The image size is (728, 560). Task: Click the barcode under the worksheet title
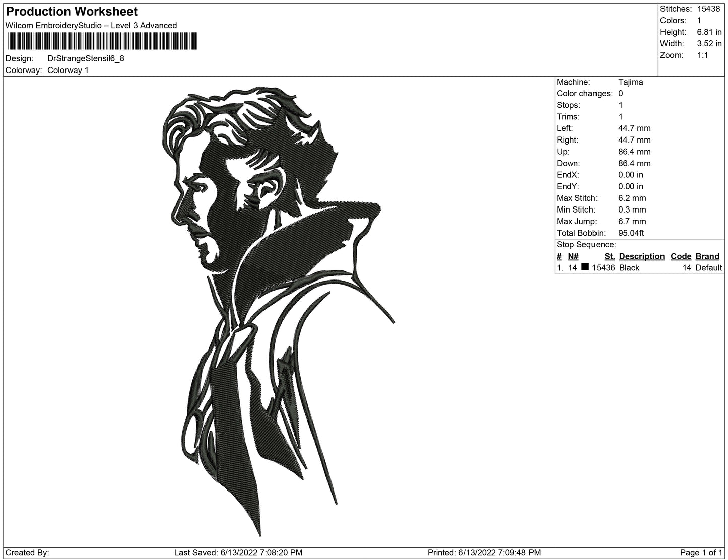[102, 41]
